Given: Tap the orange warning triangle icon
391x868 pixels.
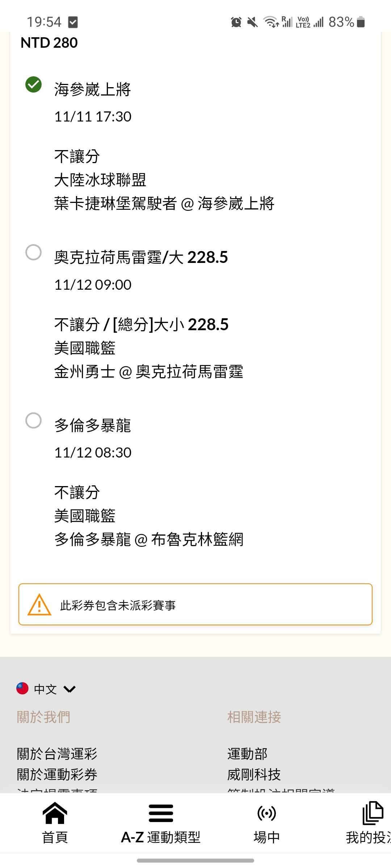Looking at the screenshot, I should coord(39,605).
